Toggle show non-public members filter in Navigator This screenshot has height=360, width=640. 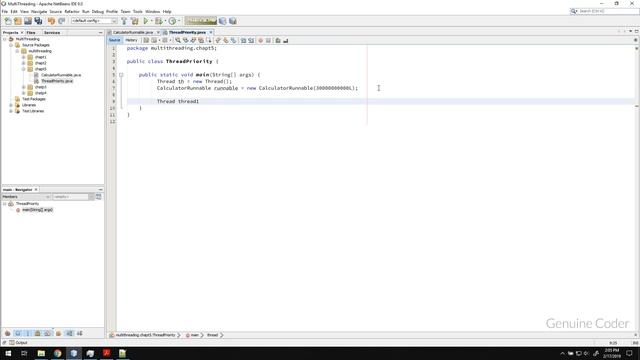(x=38, y=333)
